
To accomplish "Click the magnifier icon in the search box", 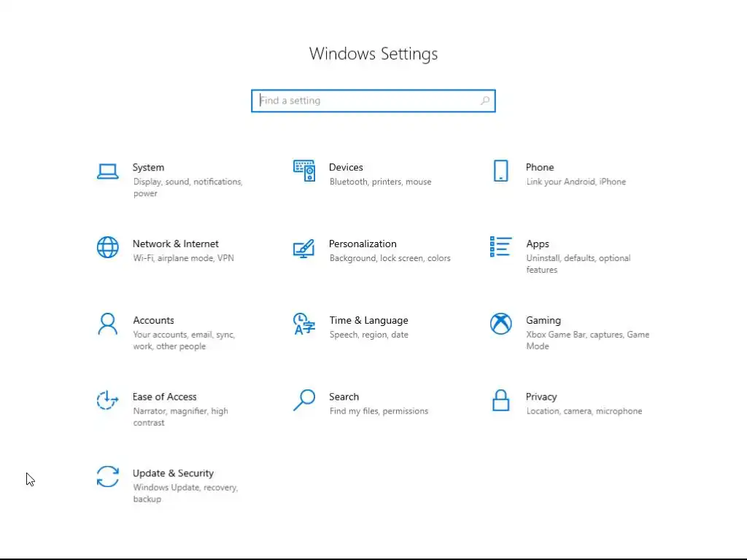I will [x=485, y=101].
